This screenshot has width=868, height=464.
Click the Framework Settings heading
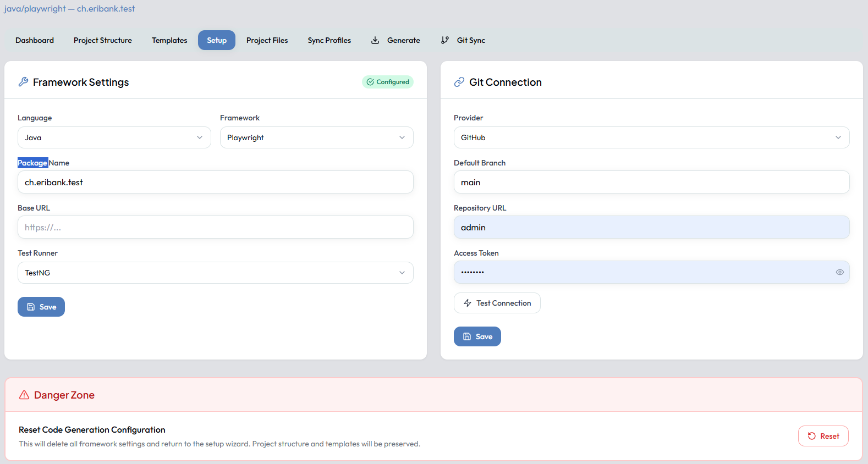pos(81,82)
